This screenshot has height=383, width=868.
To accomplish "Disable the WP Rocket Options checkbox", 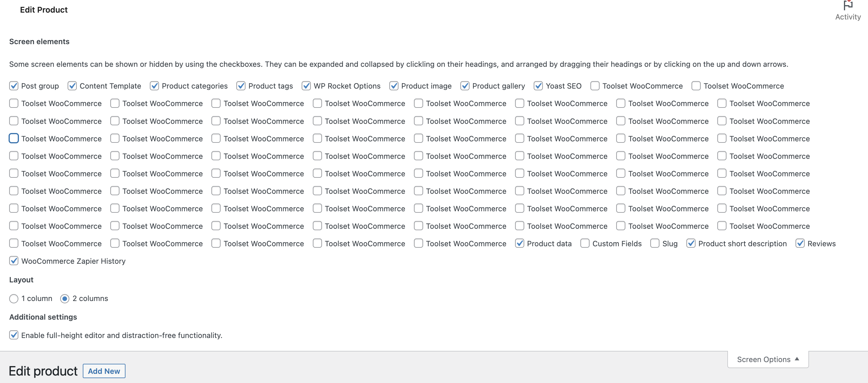I will pyautogui.click(x=306, y=86).
